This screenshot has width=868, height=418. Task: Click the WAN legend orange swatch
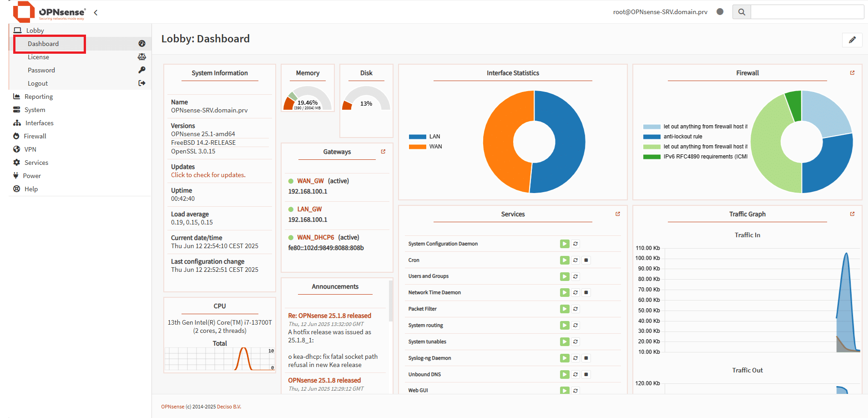click(418, 147)
